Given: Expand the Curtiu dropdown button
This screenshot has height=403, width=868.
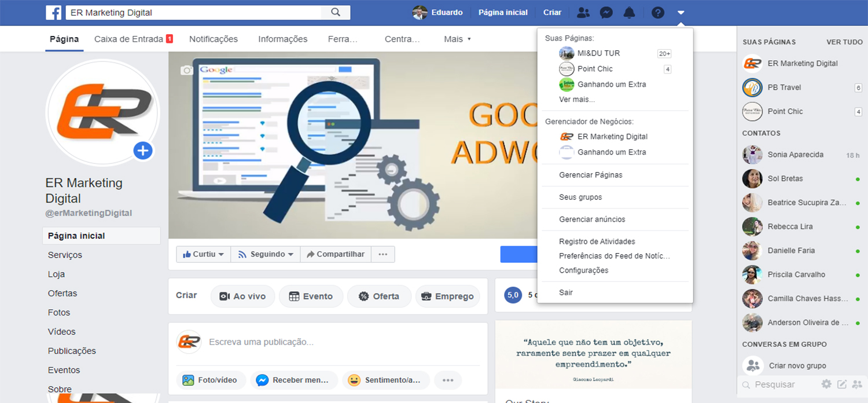Looking at the screenshot, I should [203, 254].
